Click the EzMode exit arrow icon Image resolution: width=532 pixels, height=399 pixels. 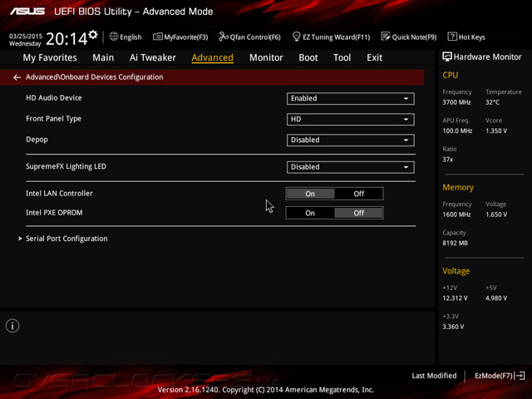pyautogui.click(x=520, y=376)
